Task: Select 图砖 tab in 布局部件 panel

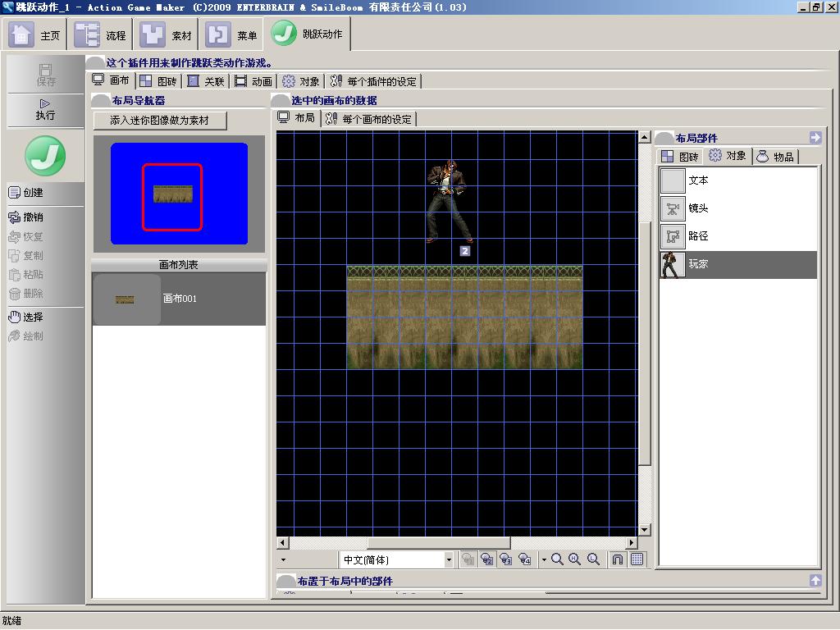Action: point(680,157)
